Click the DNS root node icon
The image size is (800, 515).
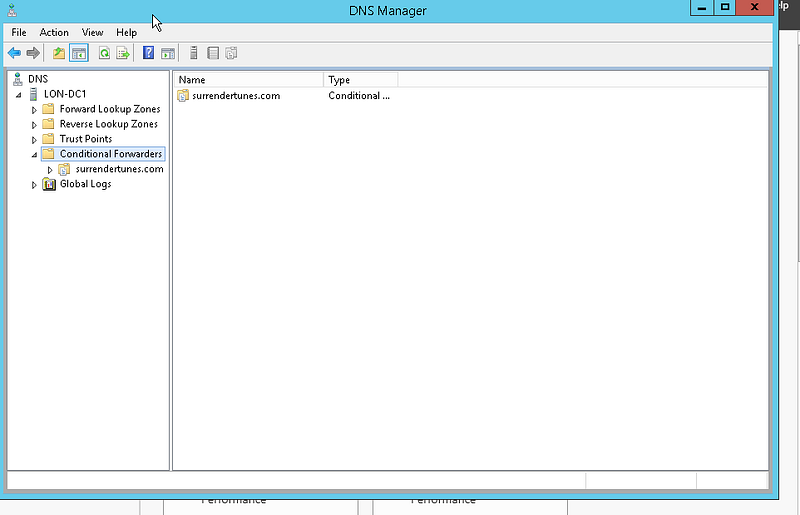click(x=18, y=79)
